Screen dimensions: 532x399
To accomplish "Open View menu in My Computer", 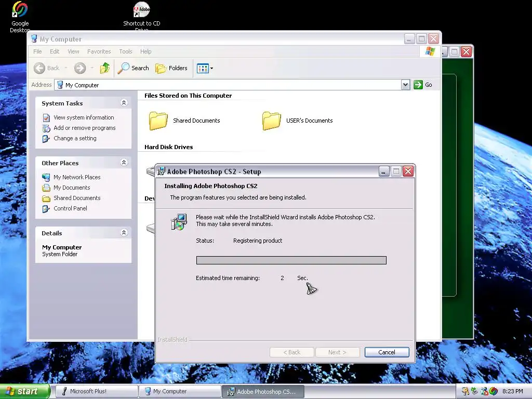I will tap(73, 51).
